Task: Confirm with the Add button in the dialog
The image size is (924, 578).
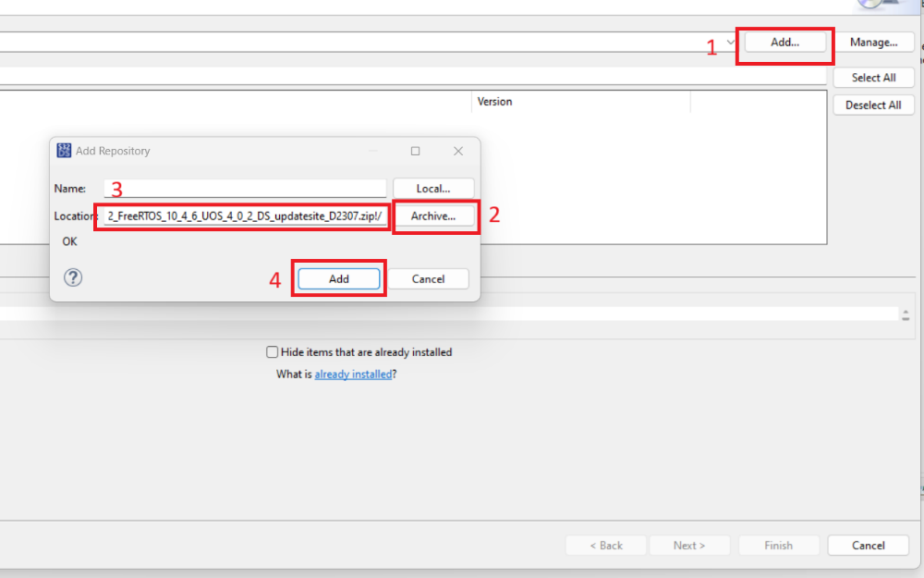Action: 339,279
